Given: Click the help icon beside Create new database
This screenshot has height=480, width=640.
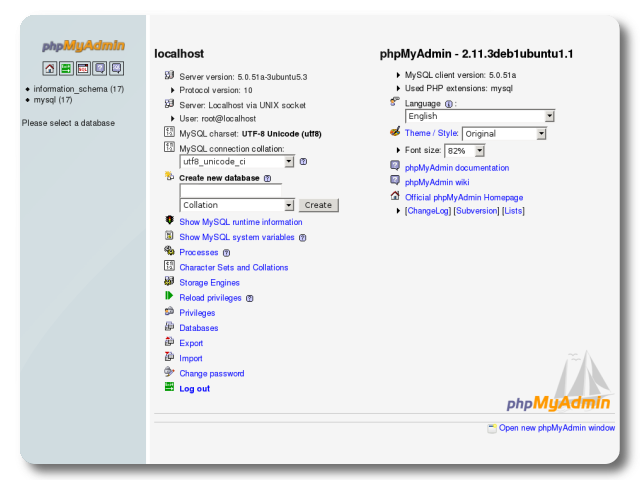Looking at the screenshot, I should (267, 178).
